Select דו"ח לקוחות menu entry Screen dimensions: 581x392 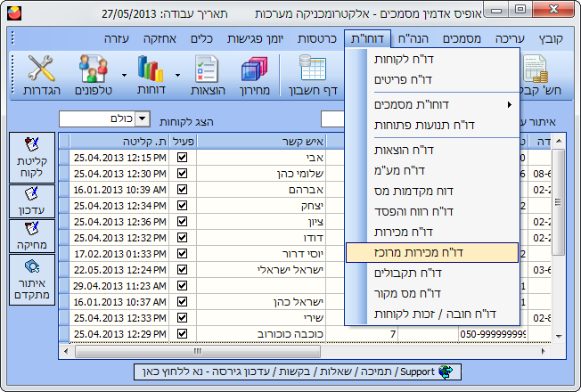click(x=432, y=60)
